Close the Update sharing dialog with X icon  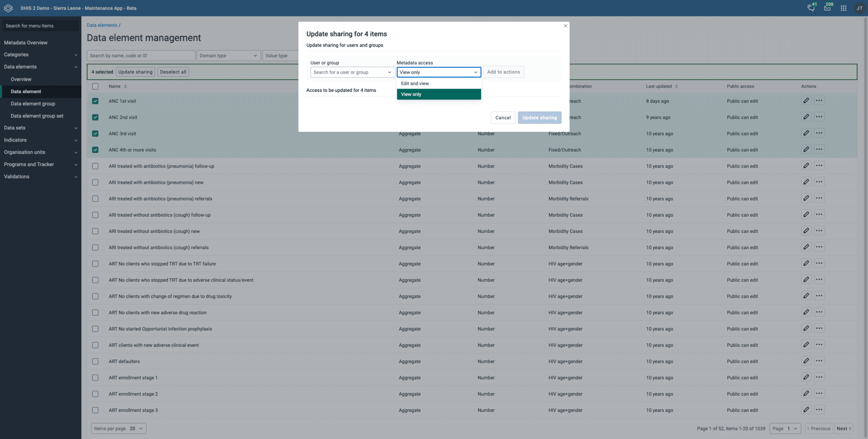[565, 25]
